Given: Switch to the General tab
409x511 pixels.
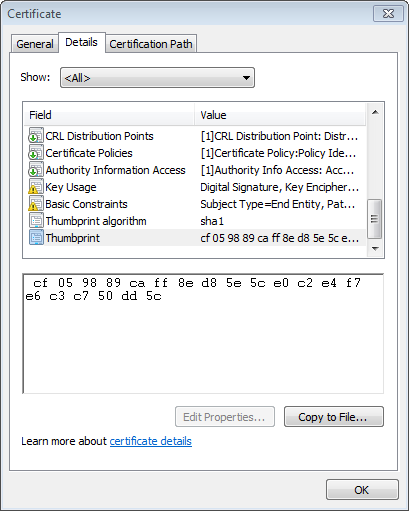Looking at the screenshot, I should (x=35, y=44).
